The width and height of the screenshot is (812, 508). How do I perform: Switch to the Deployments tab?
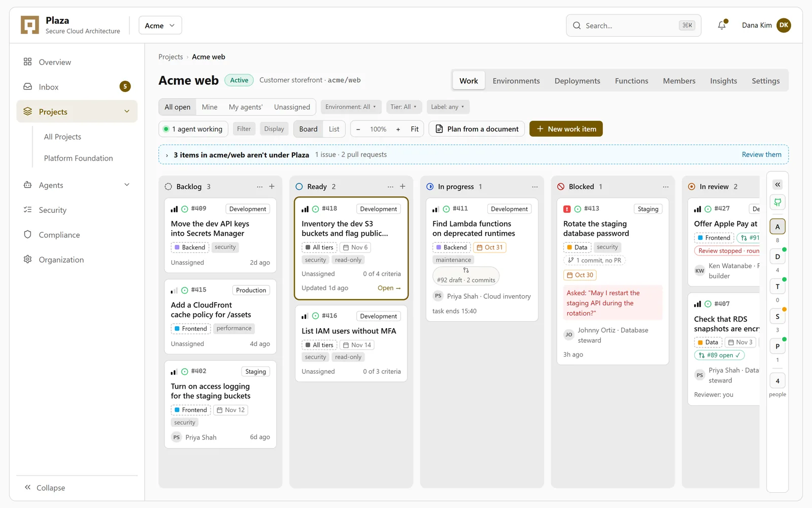point(577,81)
